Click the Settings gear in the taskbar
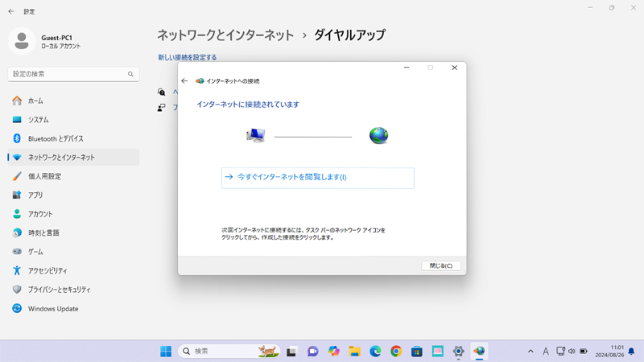Image resolution: width=644 pixels, height=362 pixels. point(458,352)
